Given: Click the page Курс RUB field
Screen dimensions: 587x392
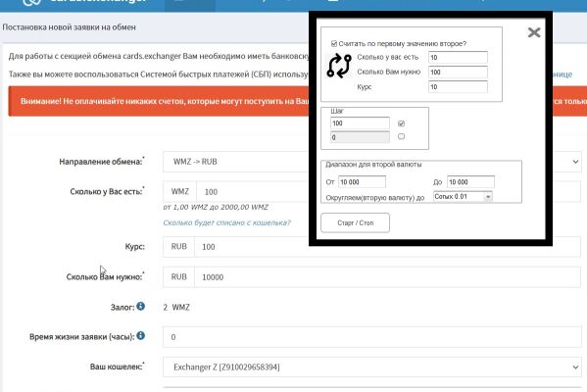Looking at the screenshot, I should (x=387, y=247).
